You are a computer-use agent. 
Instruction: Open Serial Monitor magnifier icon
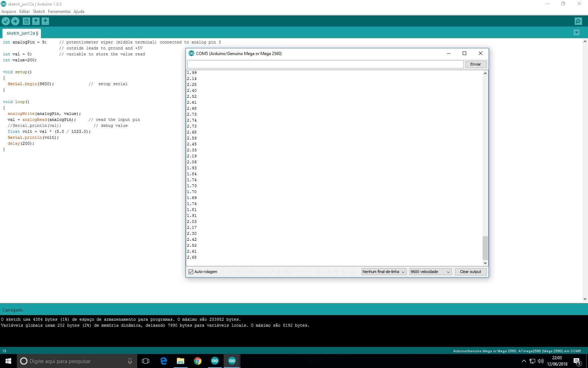tap(578, 21)
